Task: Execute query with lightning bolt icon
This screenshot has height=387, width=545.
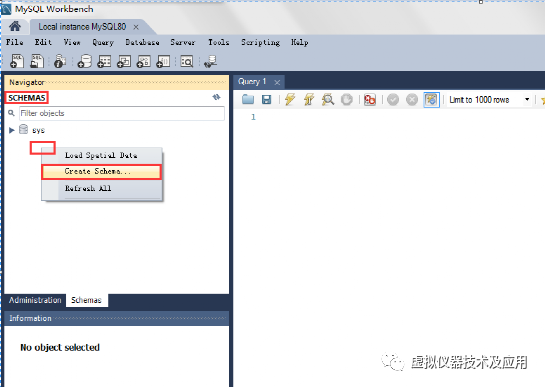Action: tap(290, 99)
